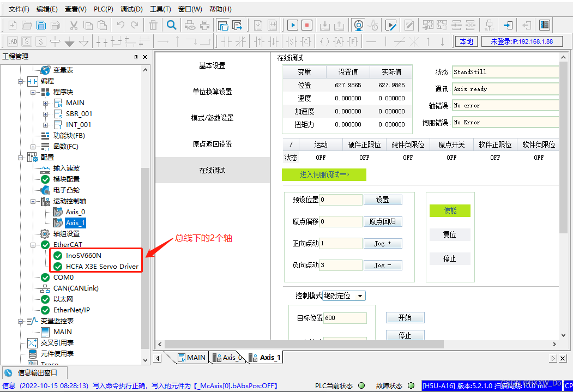This screenshot has width=573, height=392.
Task: Expand the SBR_001 tree node
Action: pos(45,114)
